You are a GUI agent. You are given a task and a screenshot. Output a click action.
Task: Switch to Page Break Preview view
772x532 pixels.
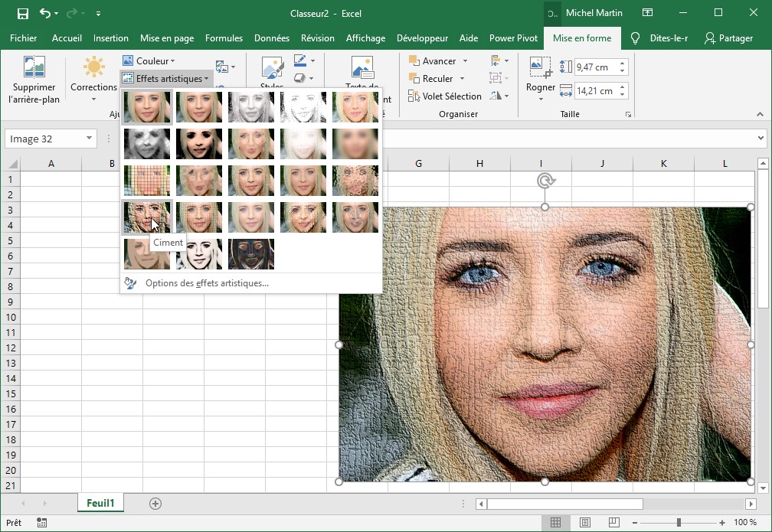coord(613,523)
